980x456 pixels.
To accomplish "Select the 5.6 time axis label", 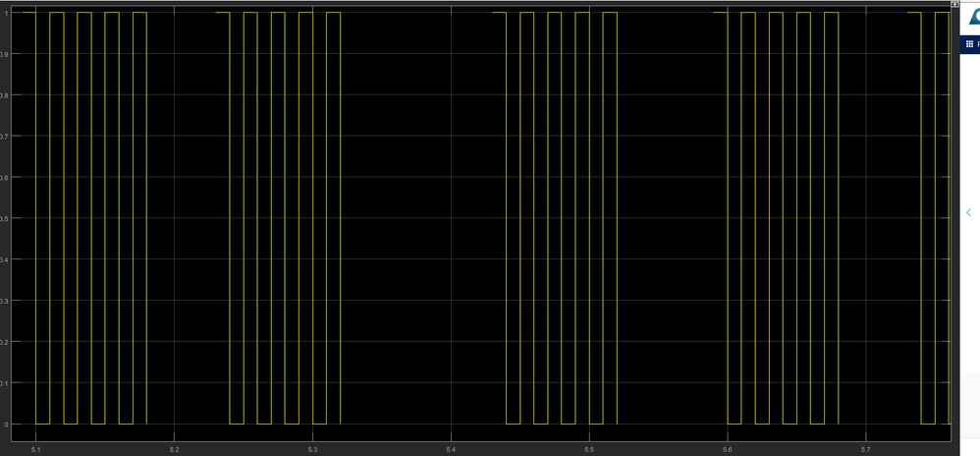I will [x=728, y=449].
